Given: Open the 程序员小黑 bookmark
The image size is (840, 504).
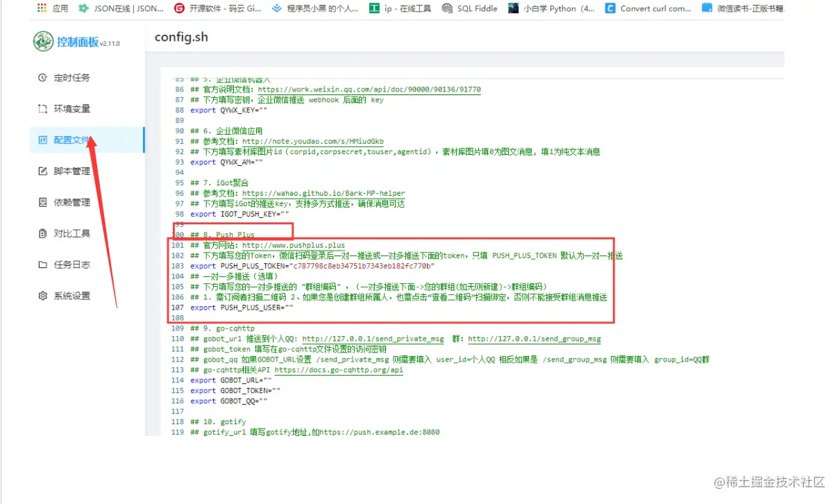Looking at the screenshot, I should 314,8.
